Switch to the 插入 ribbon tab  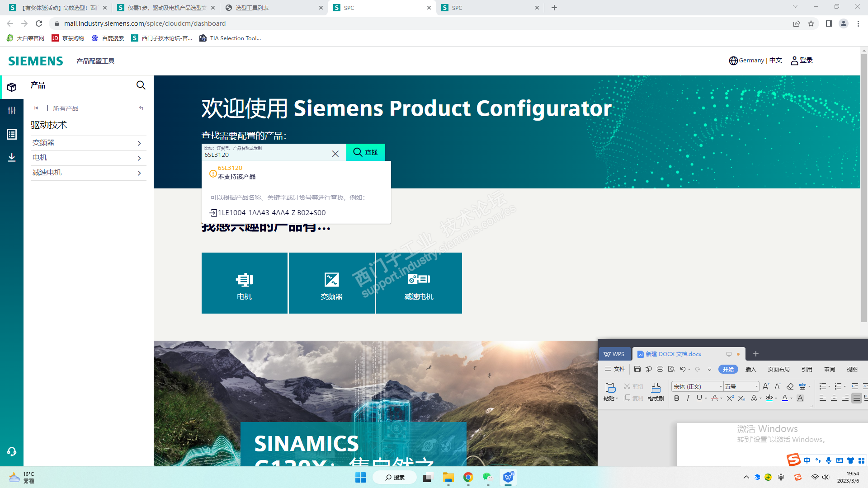coord(750,369)
